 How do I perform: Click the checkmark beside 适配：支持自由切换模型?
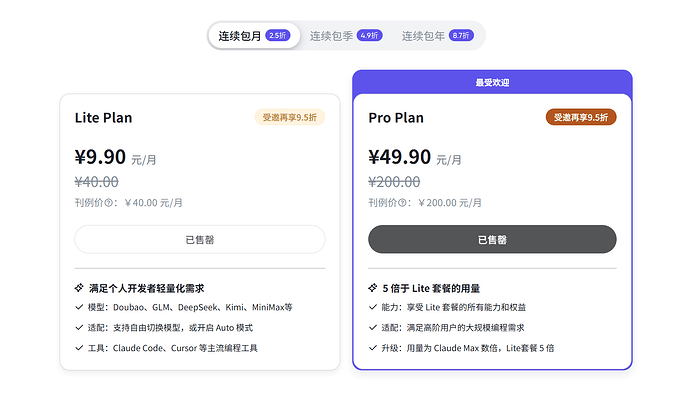79,328
